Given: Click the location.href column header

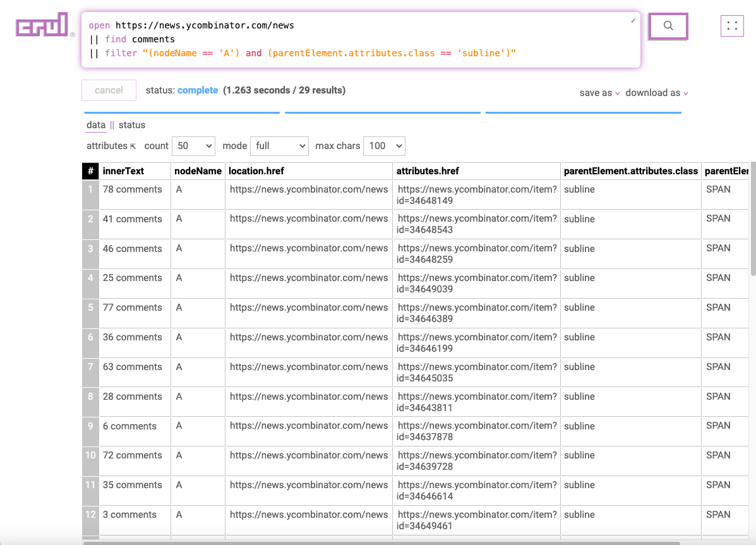Looking at the screenshot, I should (x=309, y=171).
